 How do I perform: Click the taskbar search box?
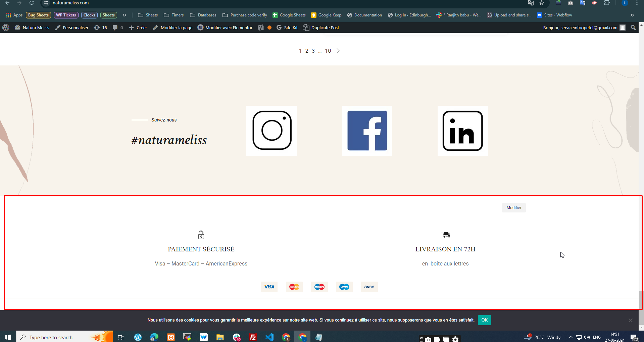(x=64, y=337)
